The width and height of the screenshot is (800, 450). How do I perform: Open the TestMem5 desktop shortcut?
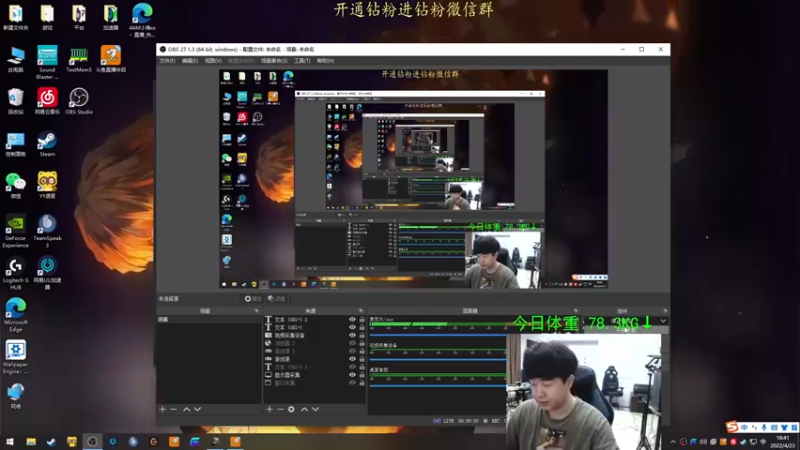tap(79, 59)
